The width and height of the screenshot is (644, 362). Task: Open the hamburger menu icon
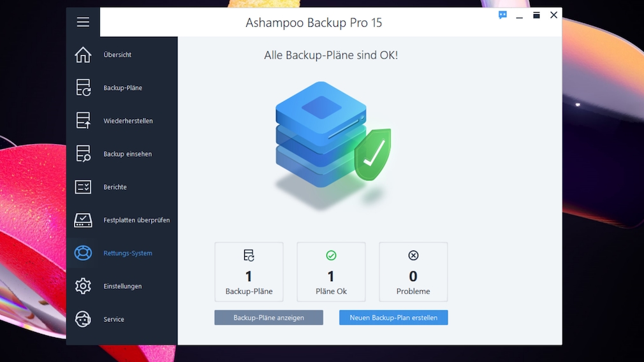pyautogui.click(x=83, y=22)
